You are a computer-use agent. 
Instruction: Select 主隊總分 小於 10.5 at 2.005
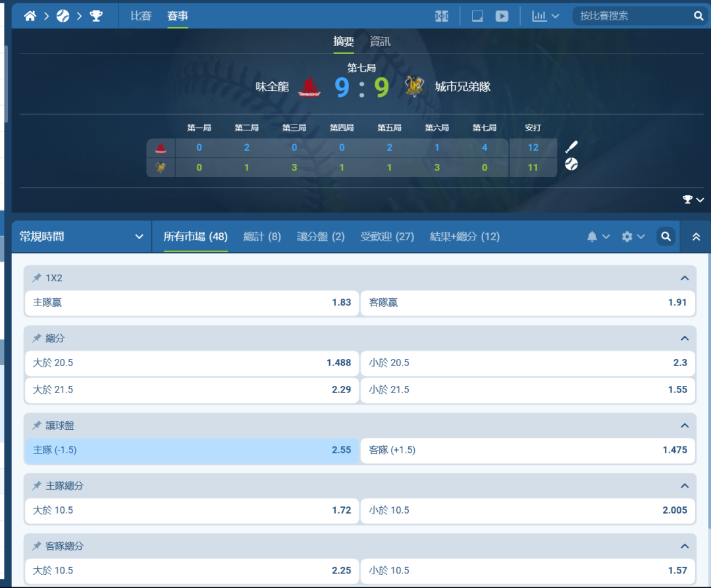(528, 510)
